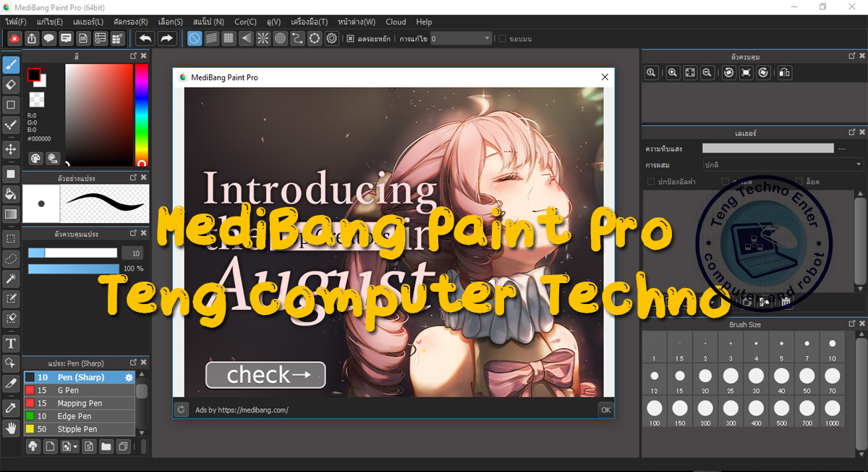Click the add brush from cloud icon
Viewport: 868px width, 472px height.
(x=33, y=447)
